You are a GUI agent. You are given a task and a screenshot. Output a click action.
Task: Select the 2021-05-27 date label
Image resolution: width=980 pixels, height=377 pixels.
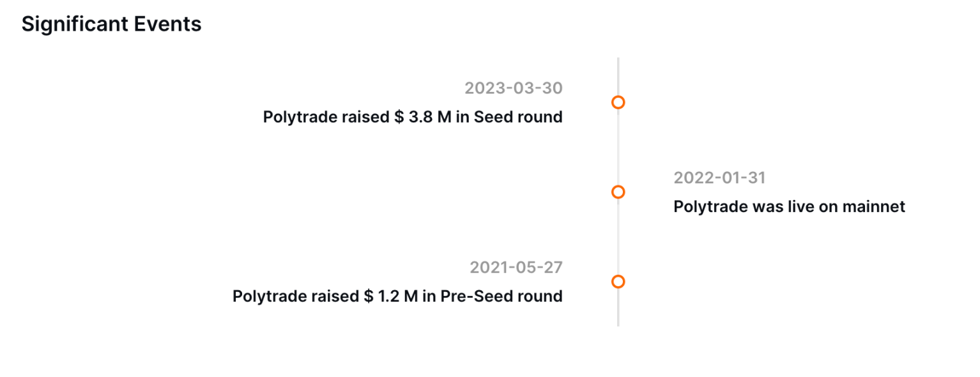tap(516, 267)
